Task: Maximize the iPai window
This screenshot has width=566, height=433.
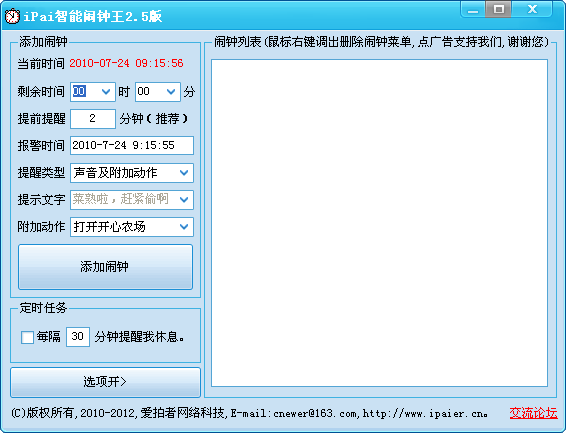Action: pos(499,9)
